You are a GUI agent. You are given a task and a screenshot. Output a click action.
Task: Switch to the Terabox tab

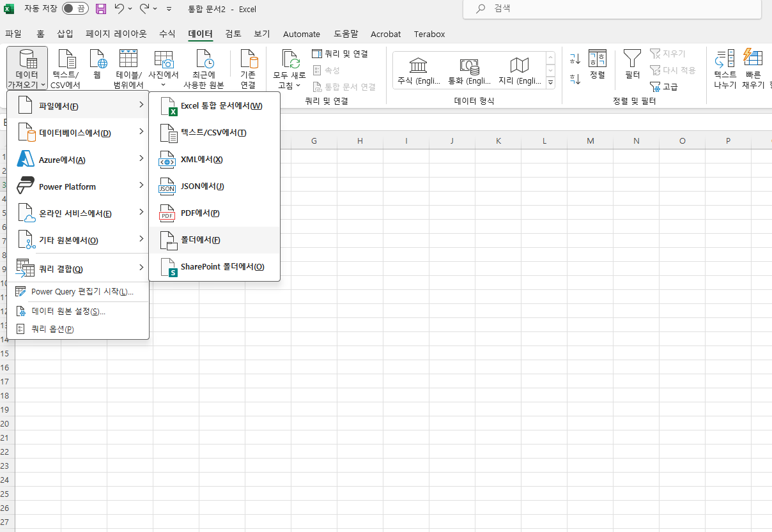(x=429, y=34)
